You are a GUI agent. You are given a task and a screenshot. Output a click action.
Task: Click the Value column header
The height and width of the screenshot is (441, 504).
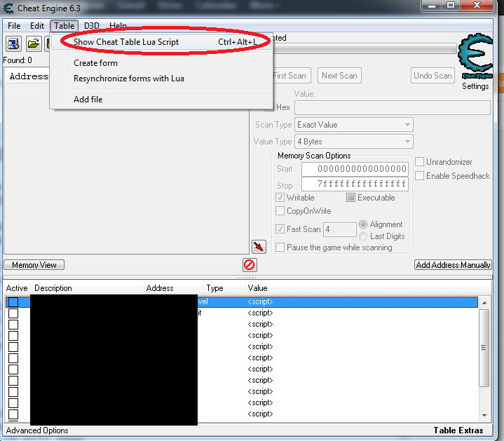click(368, 288)
